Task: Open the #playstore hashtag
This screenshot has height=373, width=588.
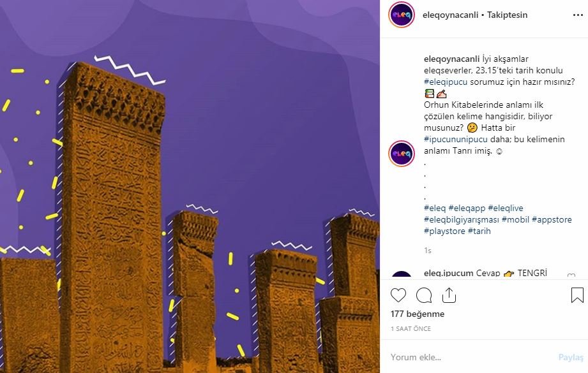Action: coord(444,231)
